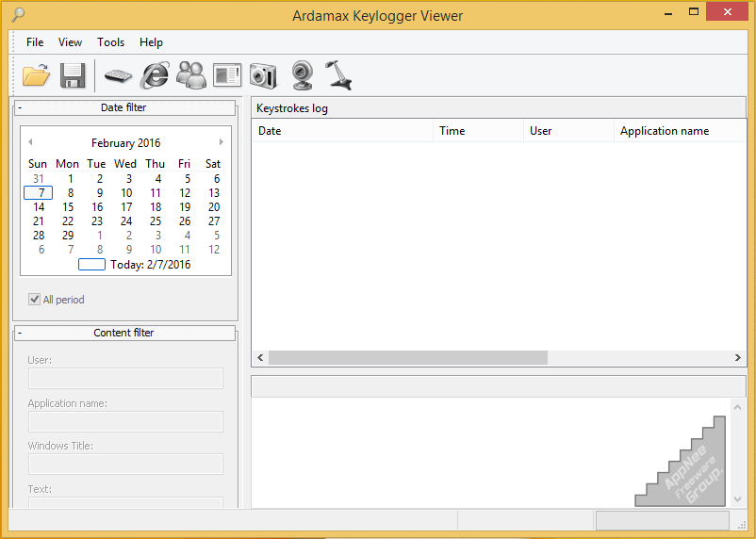This screenshot has height=539, width=756.
Task: Show keystrokes log via keyboard icon
Action: pyautogui.click(x=118, y=75)
